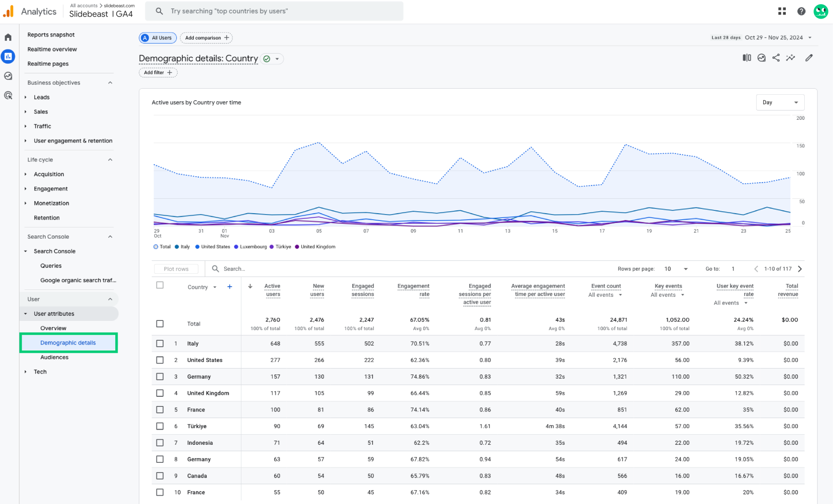The width and height of the screenshot is (833, 504).
Task: Click the green report status check icon
Action: (x=267, y=59)
